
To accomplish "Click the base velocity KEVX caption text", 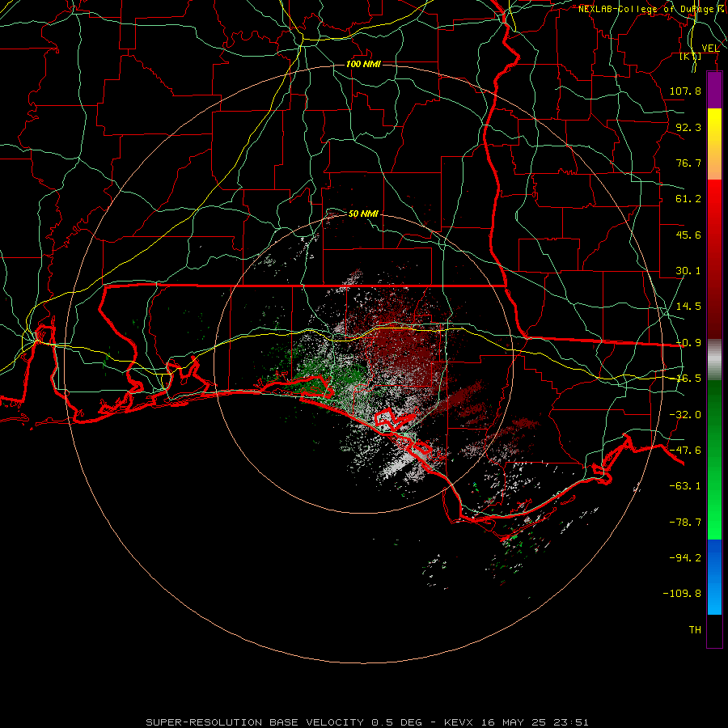I will [x=367, y=722].
